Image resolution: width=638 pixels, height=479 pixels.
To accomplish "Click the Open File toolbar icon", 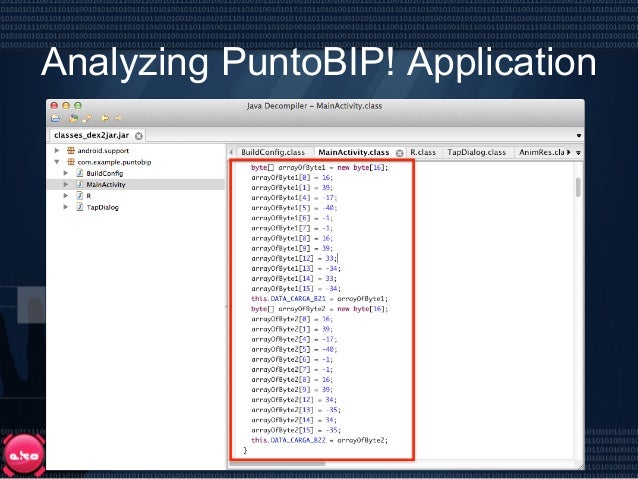I will pyautogui.click(x=55, y=118).
